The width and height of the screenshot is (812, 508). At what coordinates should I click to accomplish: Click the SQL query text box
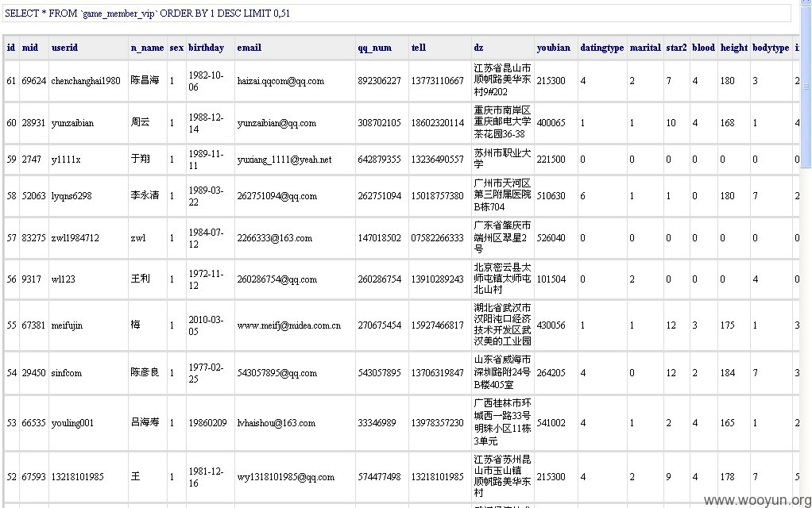click(396, 13)
